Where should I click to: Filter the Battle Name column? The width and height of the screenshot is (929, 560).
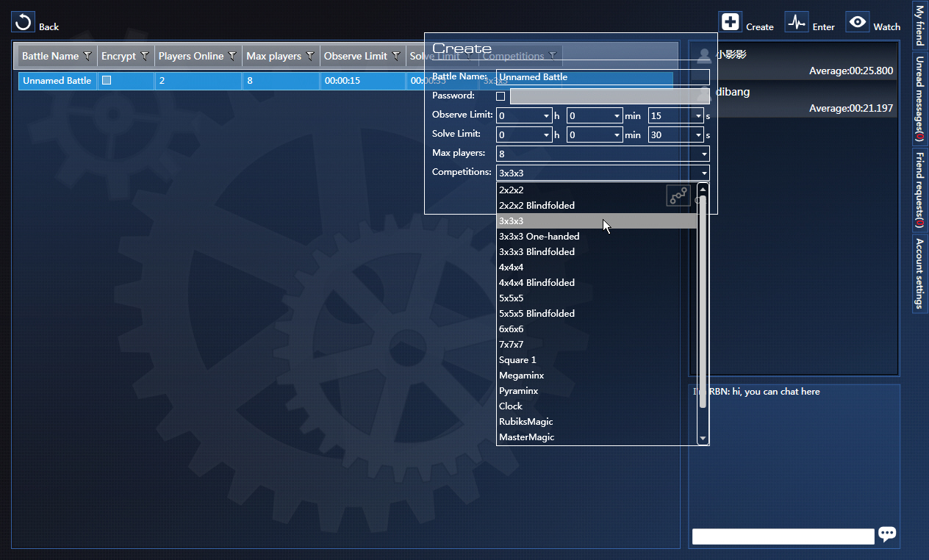88,56
